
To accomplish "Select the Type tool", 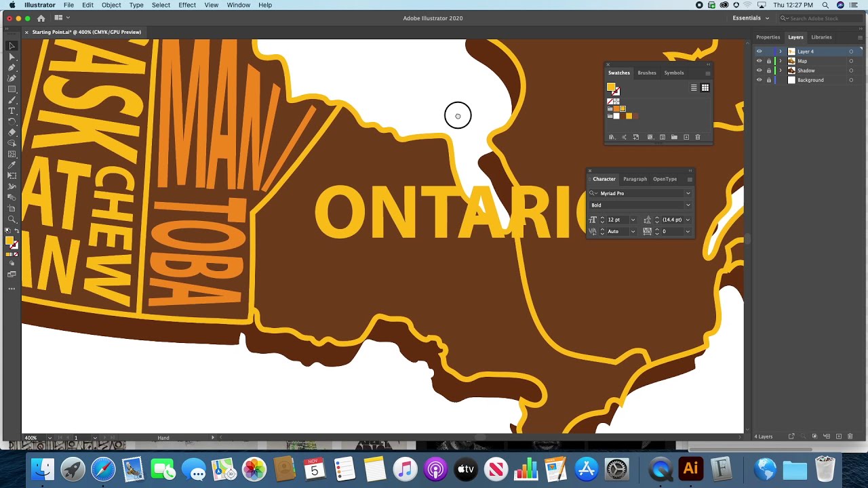I will coord(12,111).
